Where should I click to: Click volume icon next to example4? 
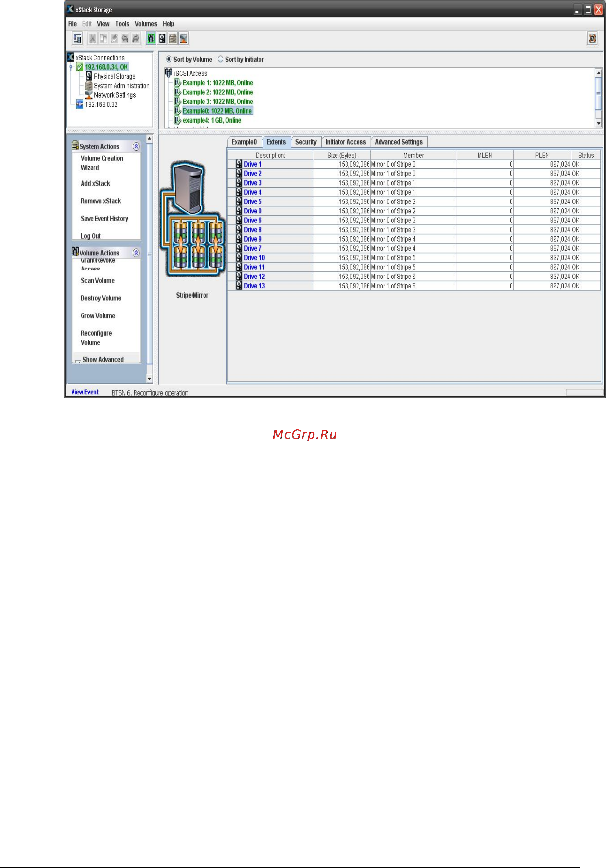(x=177, y=120)
